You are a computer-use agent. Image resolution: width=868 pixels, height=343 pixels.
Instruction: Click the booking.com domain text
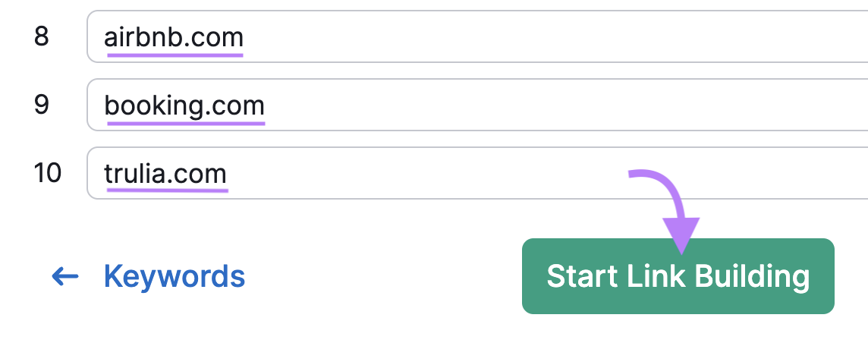pos(184,105)
